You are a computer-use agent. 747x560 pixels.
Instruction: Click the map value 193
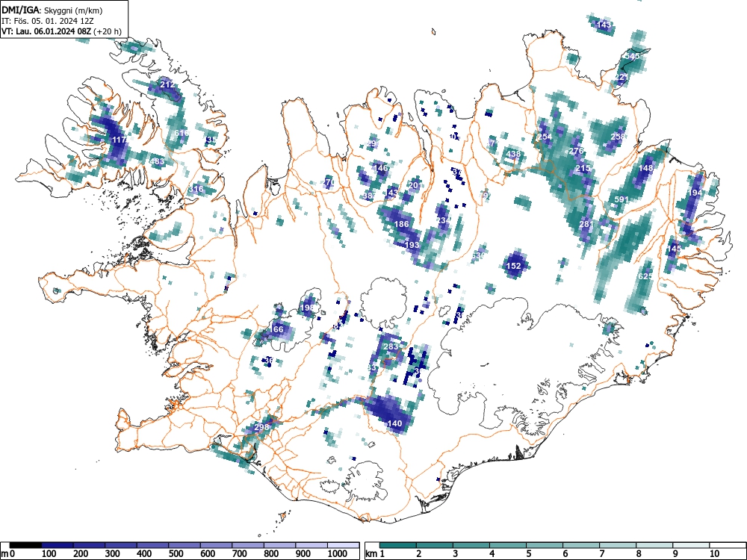click(x=412, y=245)
